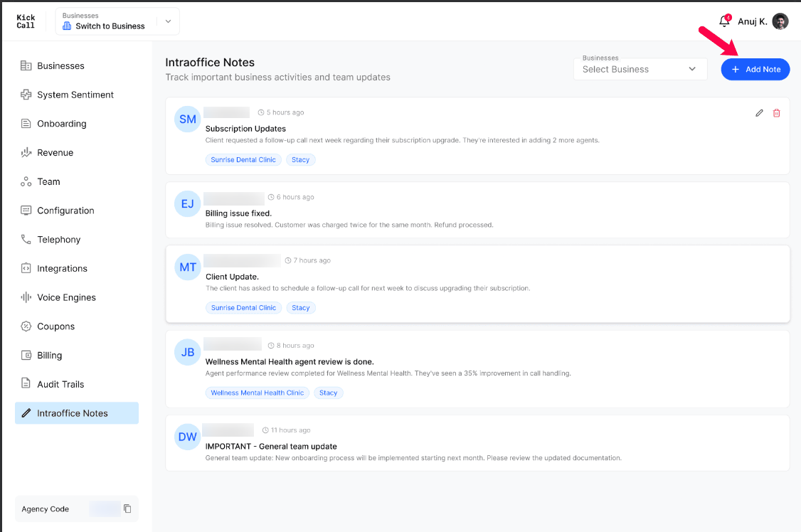This screenshot has height=532, width=801.
Task: Click the KickCall logo
Action: coord(26,21)
